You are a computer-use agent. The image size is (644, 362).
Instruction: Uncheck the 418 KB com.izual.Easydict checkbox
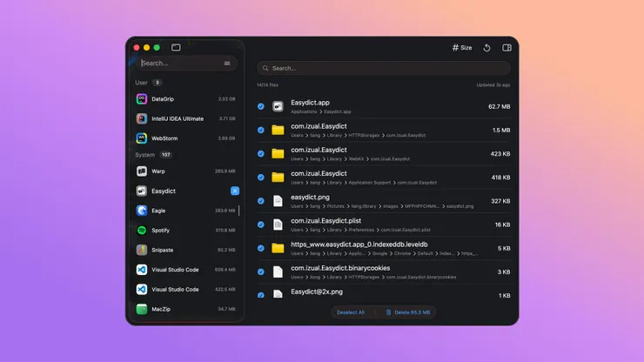261,178
